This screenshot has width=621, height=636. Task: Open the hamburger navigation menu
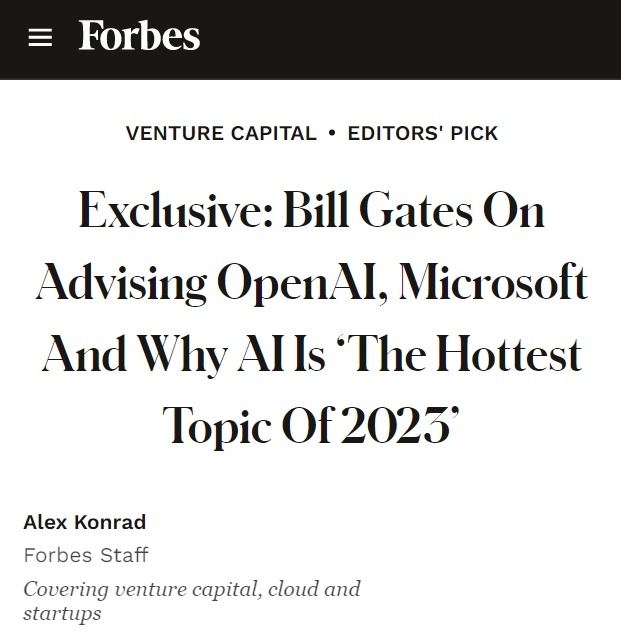click(x=40, y=38)
